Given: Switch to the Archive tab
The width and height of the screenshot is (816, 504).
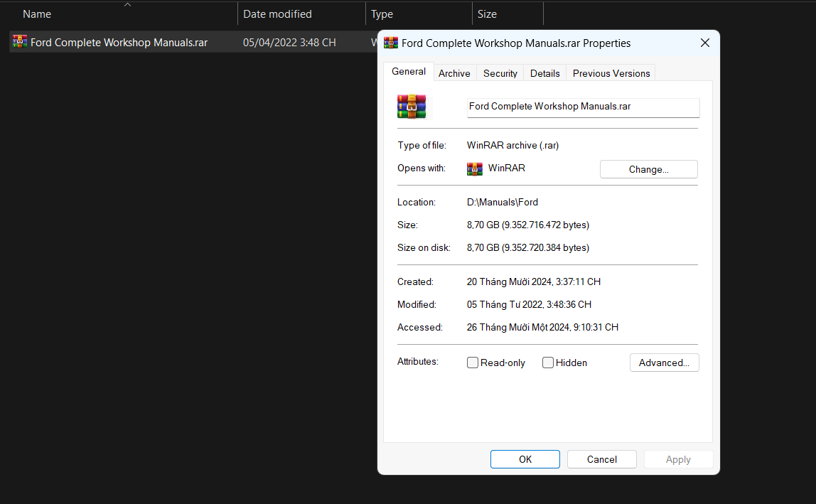Looking at the screenshot, I should coord(454,73).
